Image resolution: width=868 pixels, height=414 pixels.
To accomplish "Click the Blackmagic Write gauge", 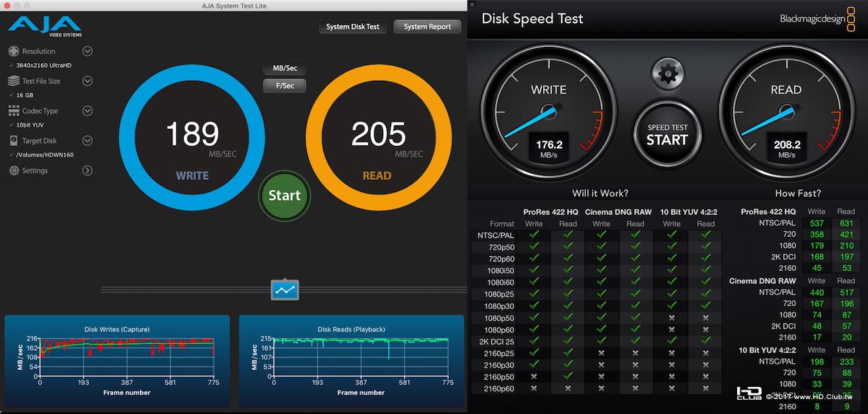I will pos(549,112).
